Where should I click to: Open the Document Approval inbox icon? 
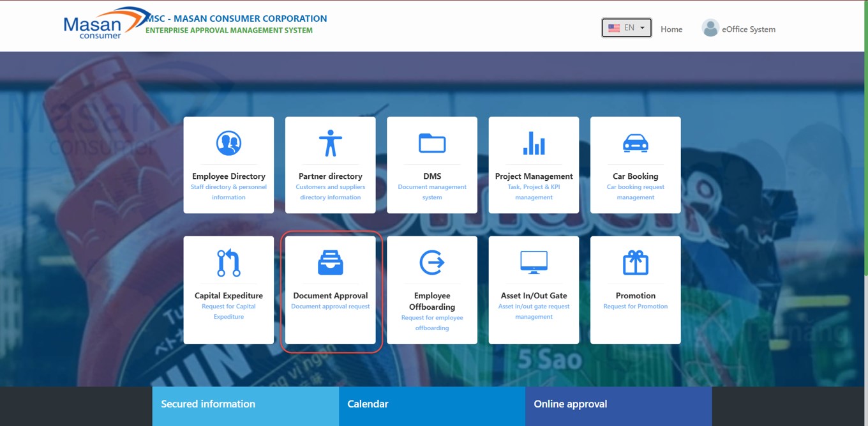pos(330,262)
